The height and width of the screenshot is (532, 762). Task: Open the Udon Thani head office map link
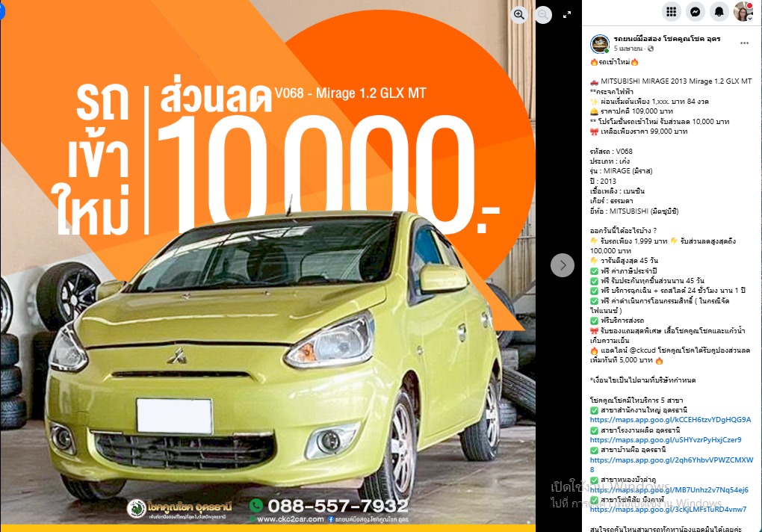(x=670, y=420)
